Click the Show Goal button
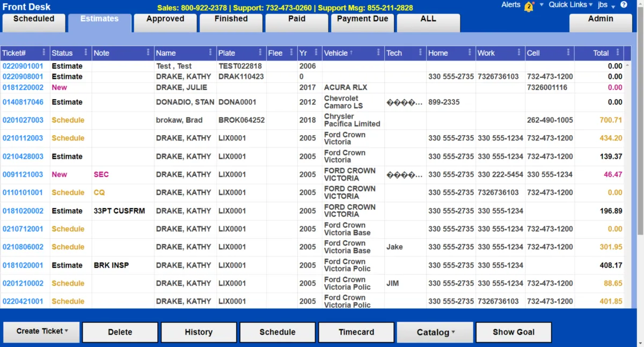The width and height of the screenshot is (644, 347). (514, 332)
